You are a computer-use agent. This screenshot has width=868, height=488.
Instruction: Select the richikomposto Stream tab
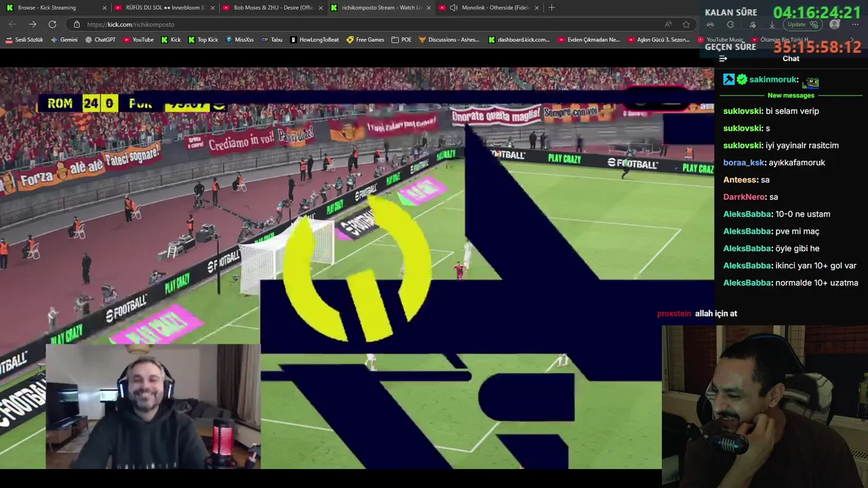381,7
